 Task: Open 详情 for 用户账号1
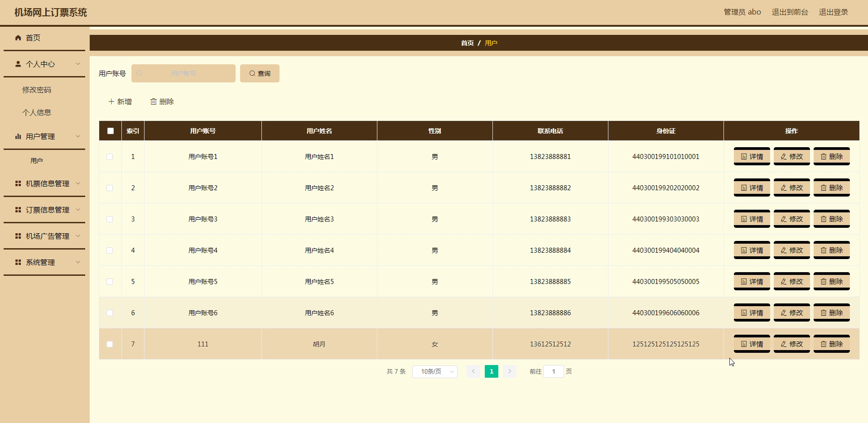[752, 156]
